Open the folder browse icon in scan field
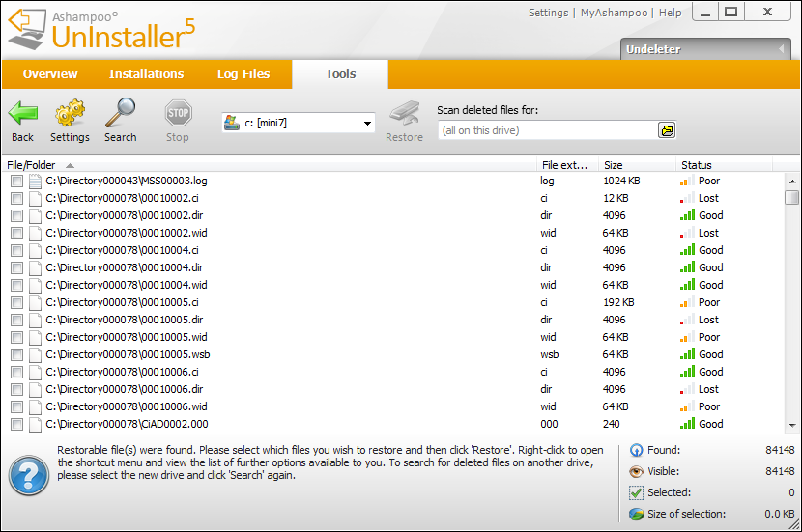The image size is (802, 532). (667, 130)
